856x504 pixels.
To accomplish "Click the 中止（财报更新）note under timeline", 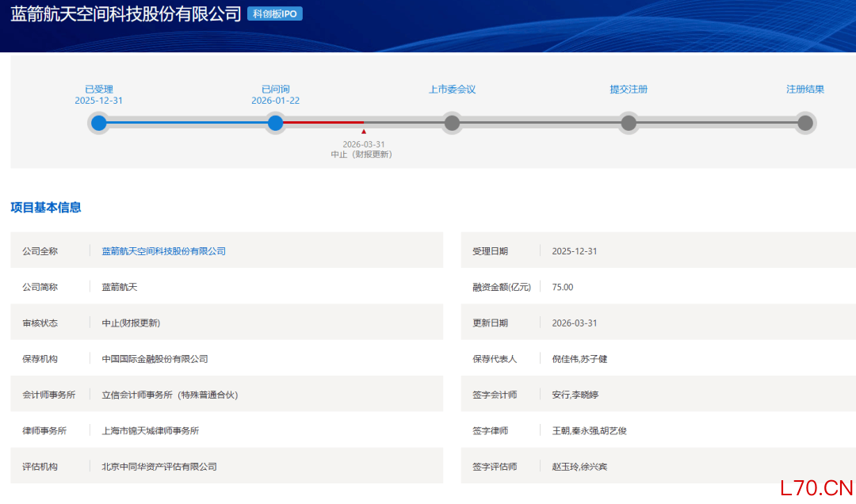I will click(x=361, y=155).
